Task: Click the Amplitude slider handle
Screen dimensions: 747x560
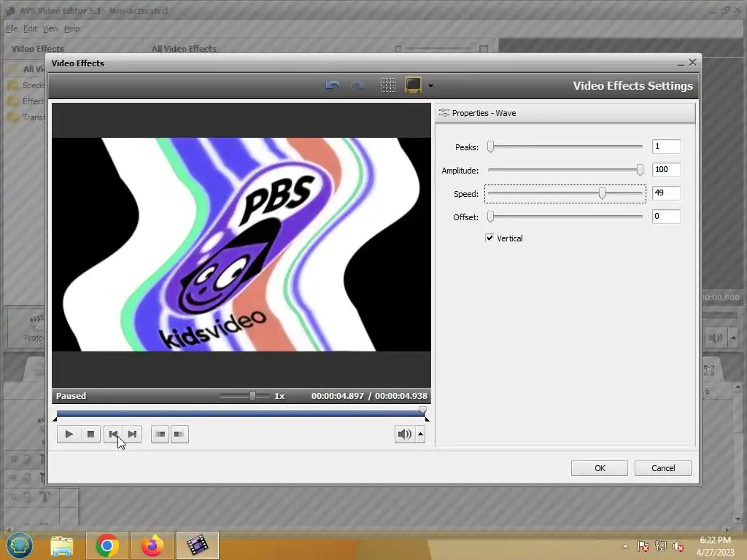Action: 640,170
